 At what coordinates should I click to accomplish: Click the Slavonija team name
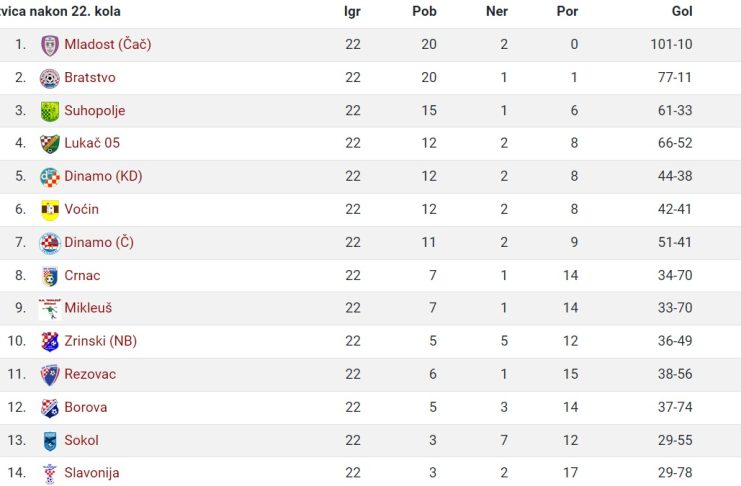click(92, 473)
